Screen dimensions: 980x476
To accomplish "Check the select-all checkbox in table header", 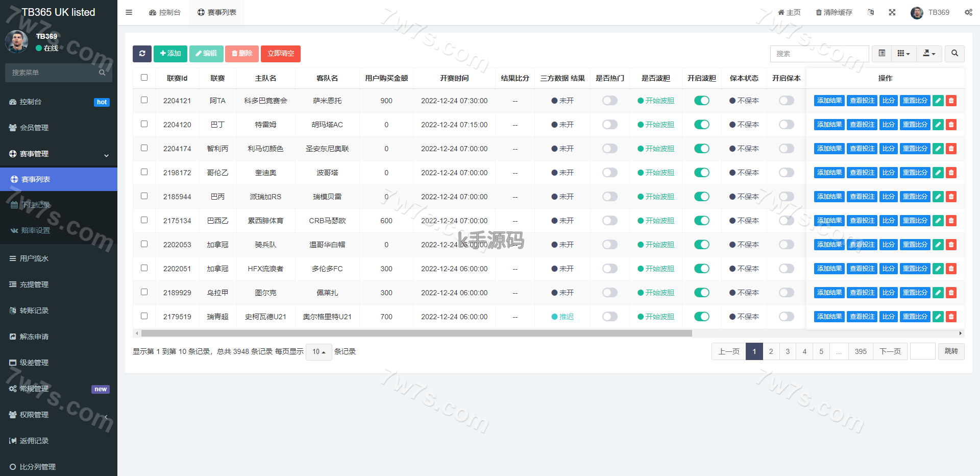I will (x=144, y=78).
